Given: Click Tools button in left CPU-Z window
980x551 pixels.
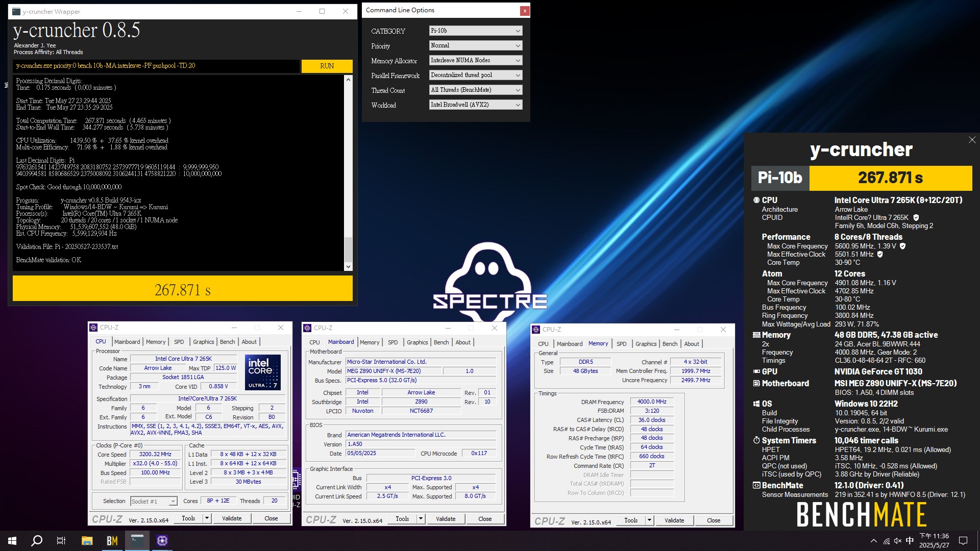Looking at the screenshot, I should coord(188,518).
